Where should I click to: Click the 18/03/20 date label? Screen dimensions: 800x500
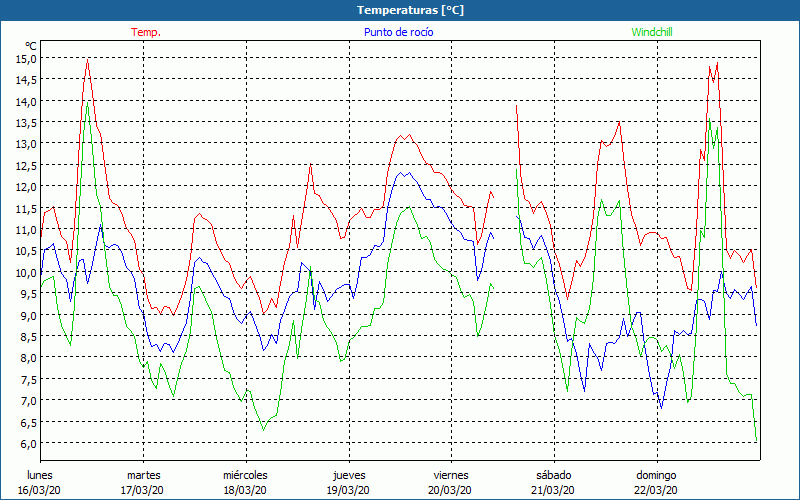click(245, 490)
